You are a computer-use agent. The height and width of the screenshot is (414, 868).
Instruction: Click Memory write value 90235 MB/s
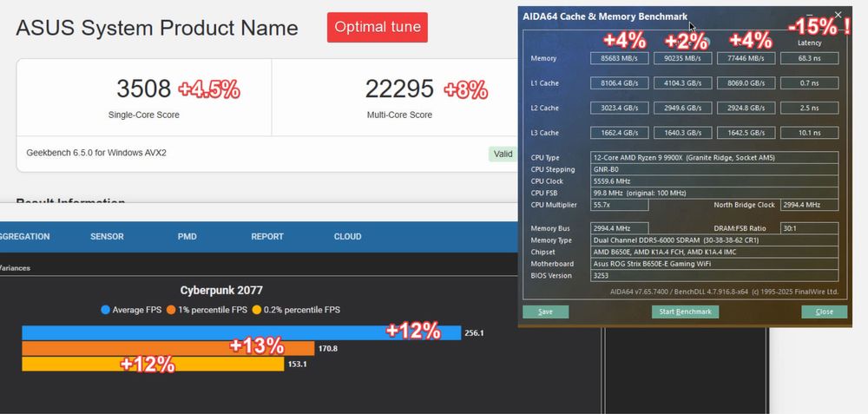pyautogui.click(x=682, y=58)
